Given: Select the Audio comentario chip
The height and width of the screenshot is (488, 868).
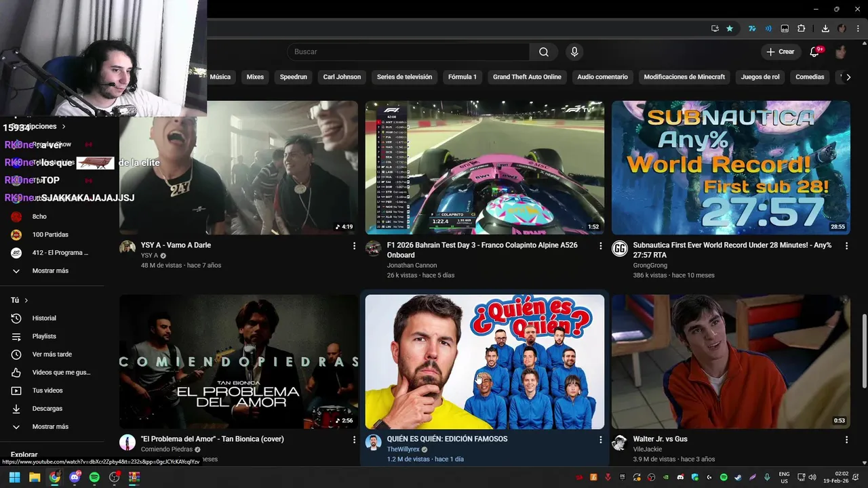Looking at the screenshot, I should coord(602,77).
